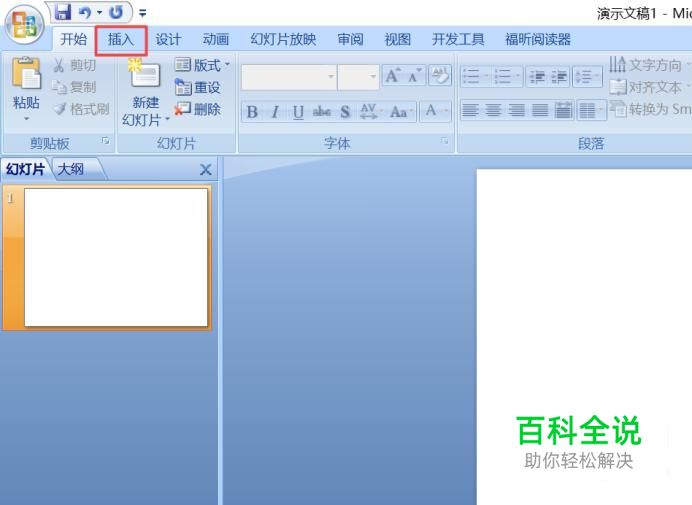Open the Aa change case menu

[x=401, y=112]
